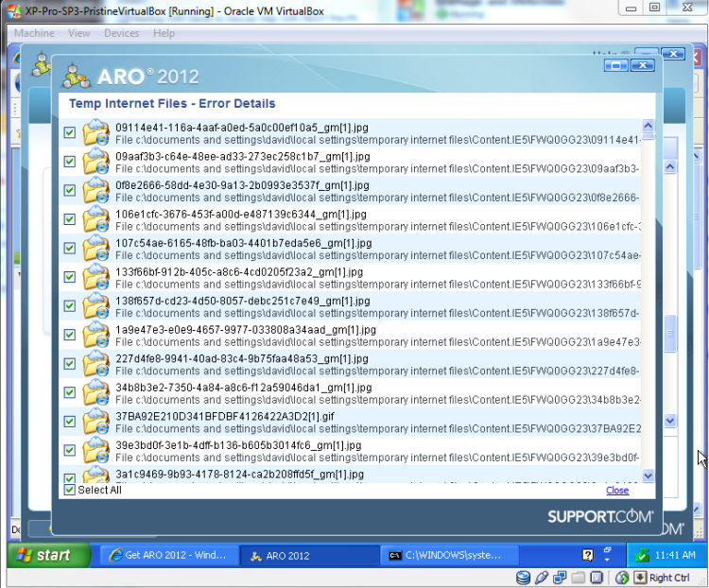Open the Windows XP Start menu
The image size is (709, 588).
tap(49, 555)
